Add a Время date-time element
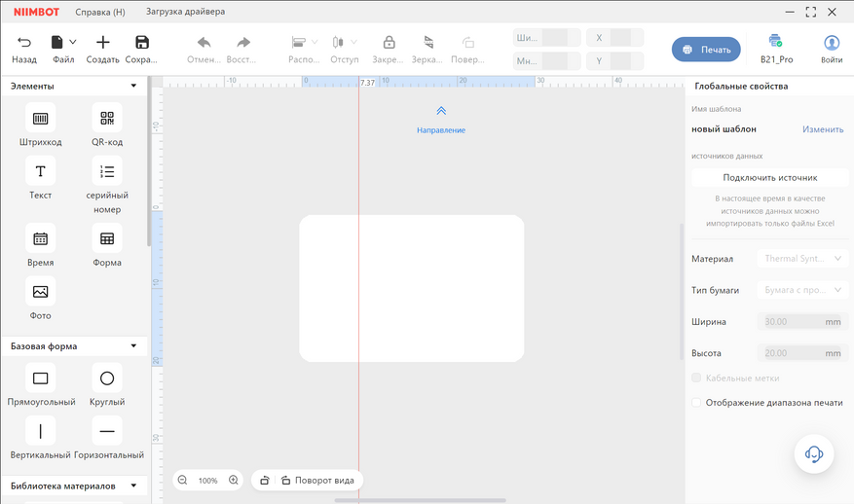 tap(40, 238)
